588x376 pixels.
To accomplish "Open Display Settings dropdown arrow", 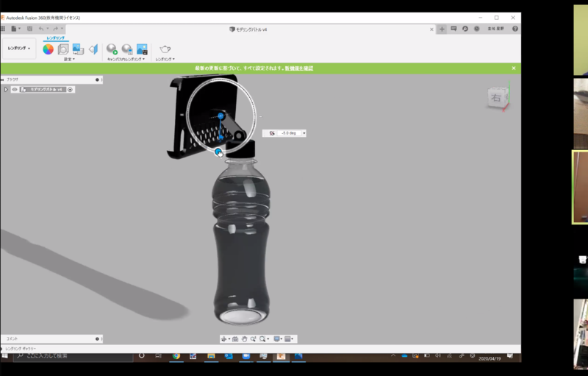I will pos(282,339).
